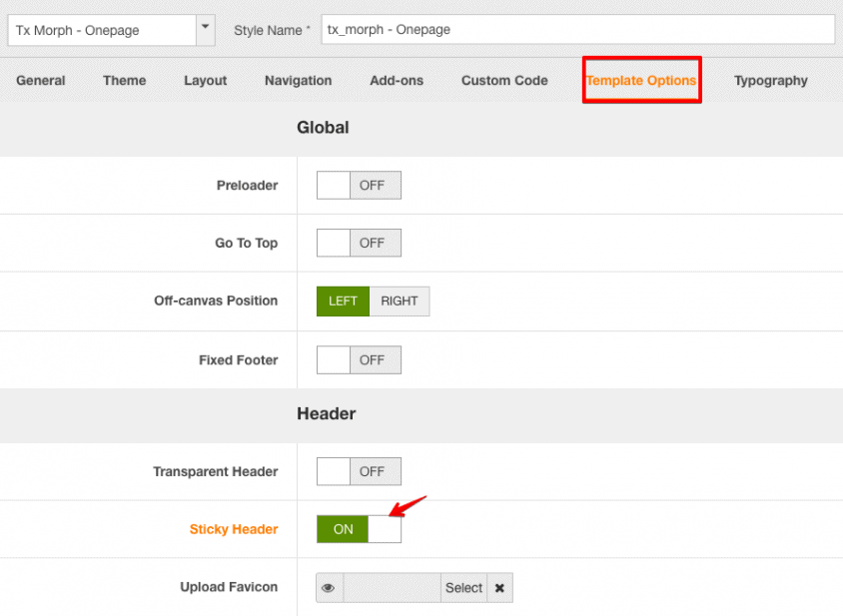Switch to the General tab
The width and height of the screenshot is (843, 616).
[x=41, y=81]
